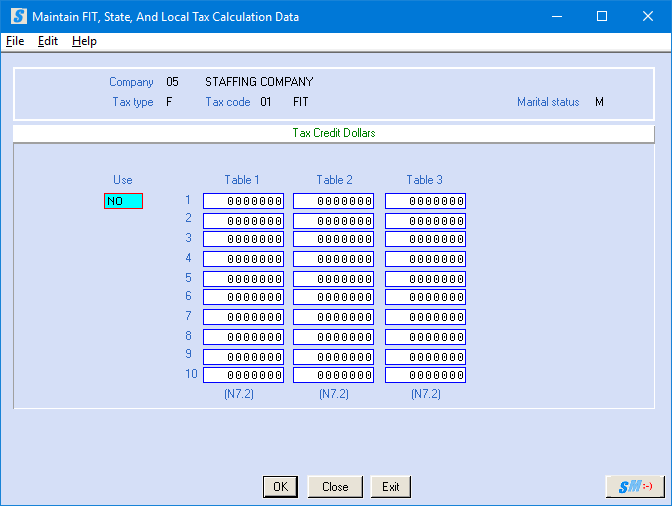672x506 pixels.
Task: Click Table 2 row 5 field
Action: 333,279
